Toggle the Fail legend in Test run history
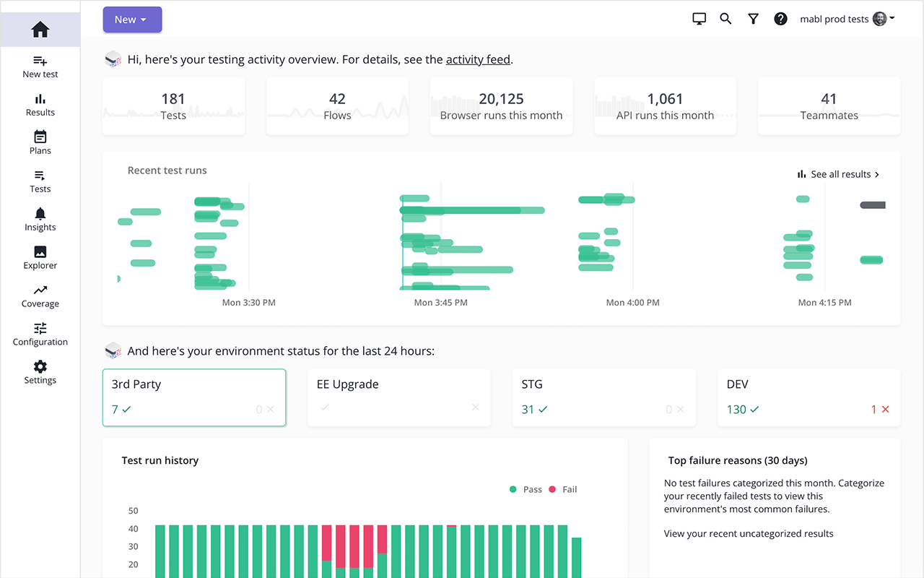The height and width of the screenshot is (578, 924). pyautogui.click(x=563, y=489)
